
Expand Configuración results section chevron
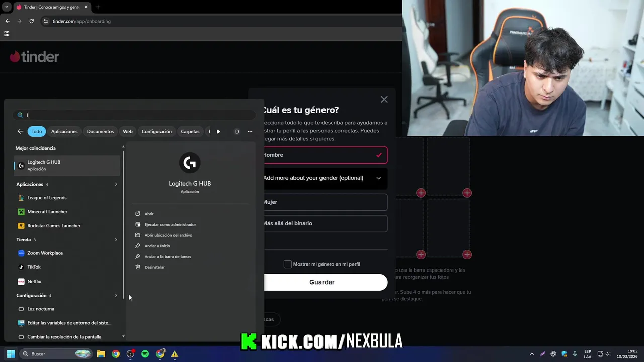coord(116,296)
